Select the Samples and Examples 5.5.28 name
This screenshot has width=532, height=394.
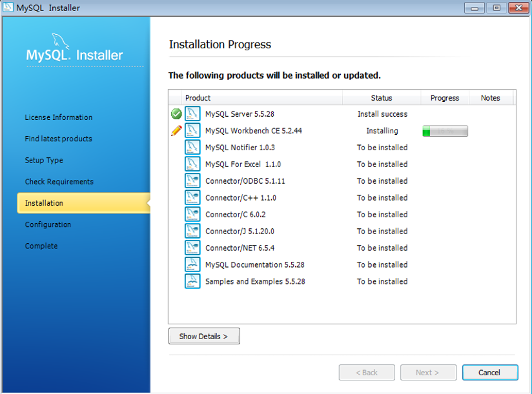[255, 281]
